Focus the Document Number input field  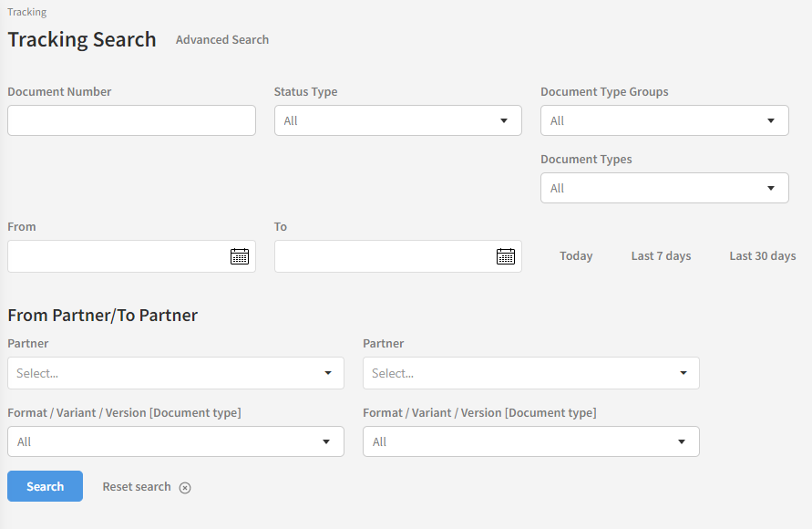131,120
